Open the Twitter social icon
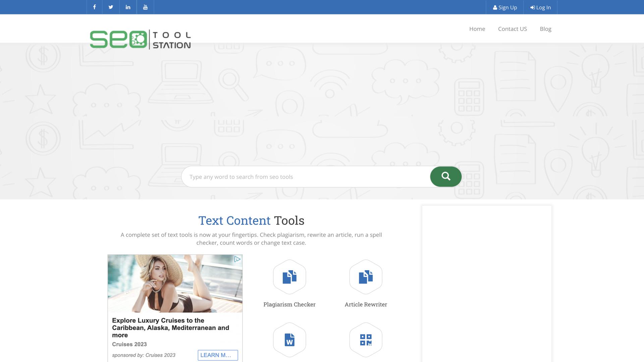Viewport: 644px width, 362px height. point(111,7)
